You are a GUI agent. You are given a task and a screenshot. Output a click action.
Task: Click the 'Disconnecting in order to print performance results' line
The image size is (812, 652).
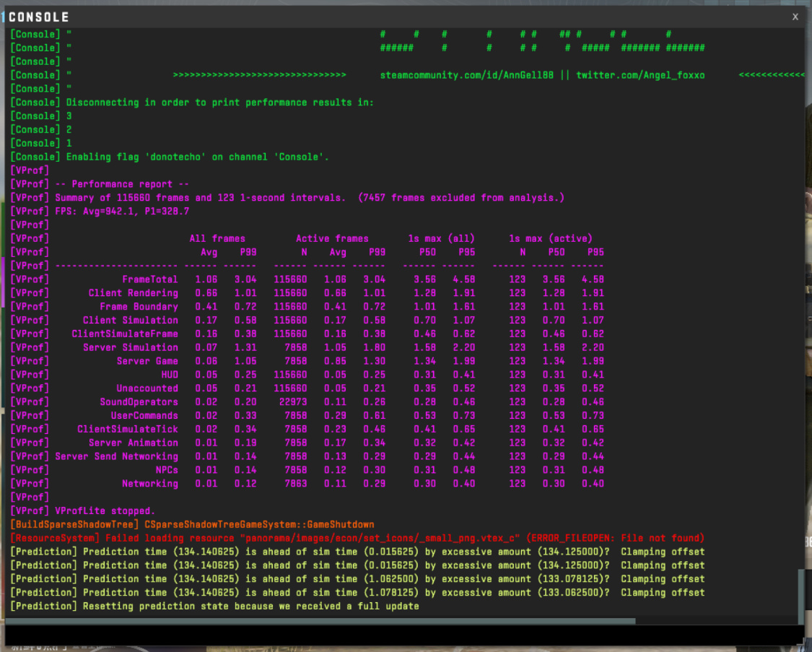pos(192,103)
